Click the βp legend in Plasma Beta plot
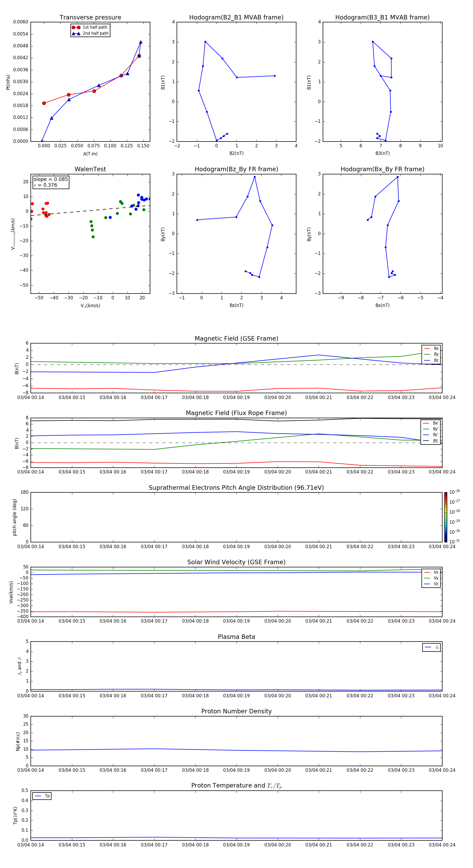The height and width of the screenshot is (868, 473). click(431, 647)
